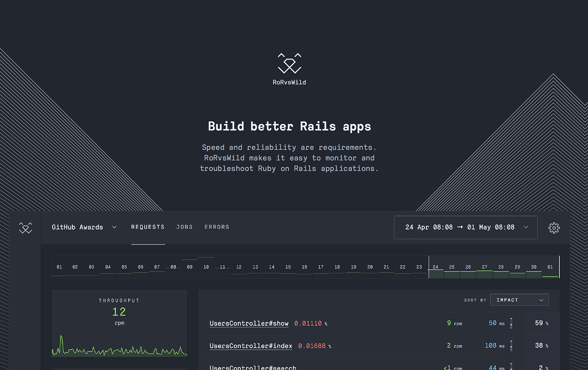Select day 16 on the timeline
The height and width of the screenshot is (370, 588).
[304, 267]
